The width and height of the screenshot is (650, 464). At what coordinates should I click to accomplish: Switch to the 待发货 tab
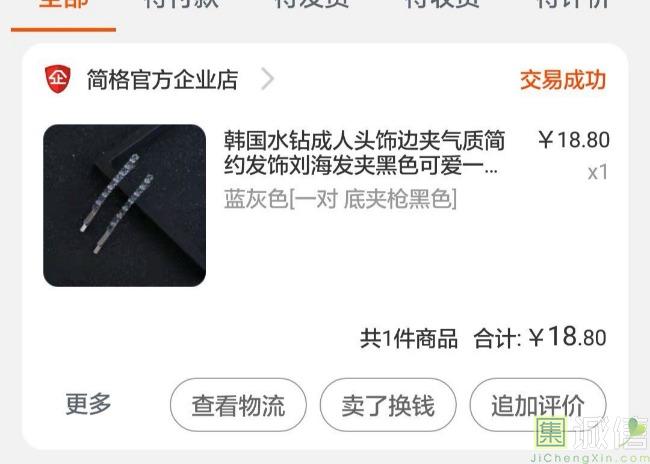[x=312, y=4]
